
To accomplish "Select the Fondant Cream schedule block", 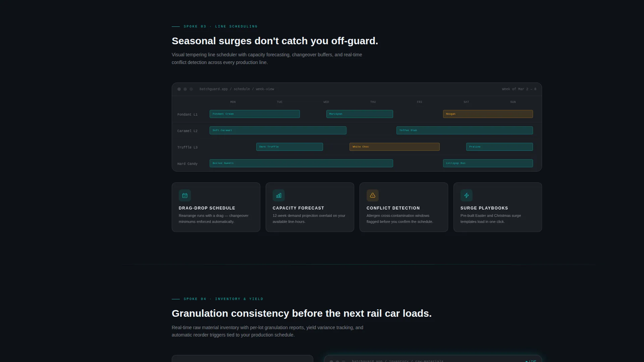I will [x=255, y=114].
